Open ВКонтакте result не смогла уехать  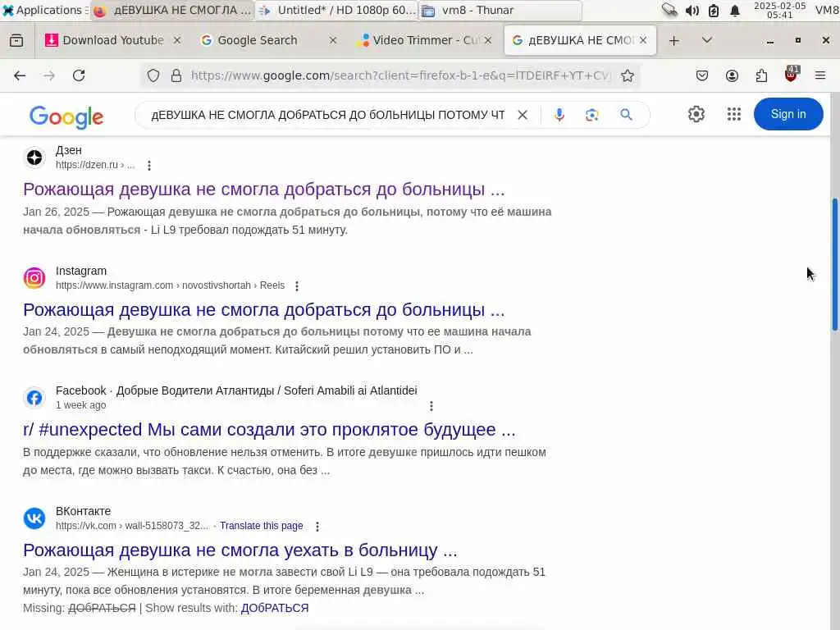(x=240, y=550)
